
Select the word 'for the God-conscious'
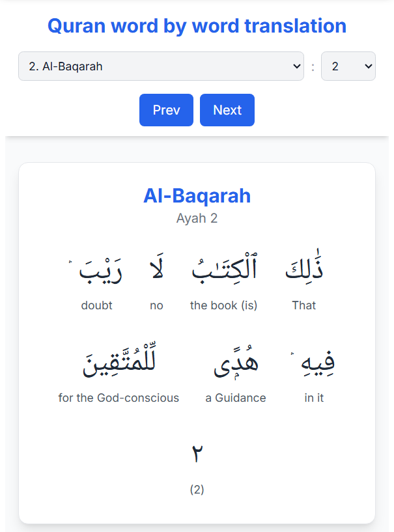(x=119, y=397)
